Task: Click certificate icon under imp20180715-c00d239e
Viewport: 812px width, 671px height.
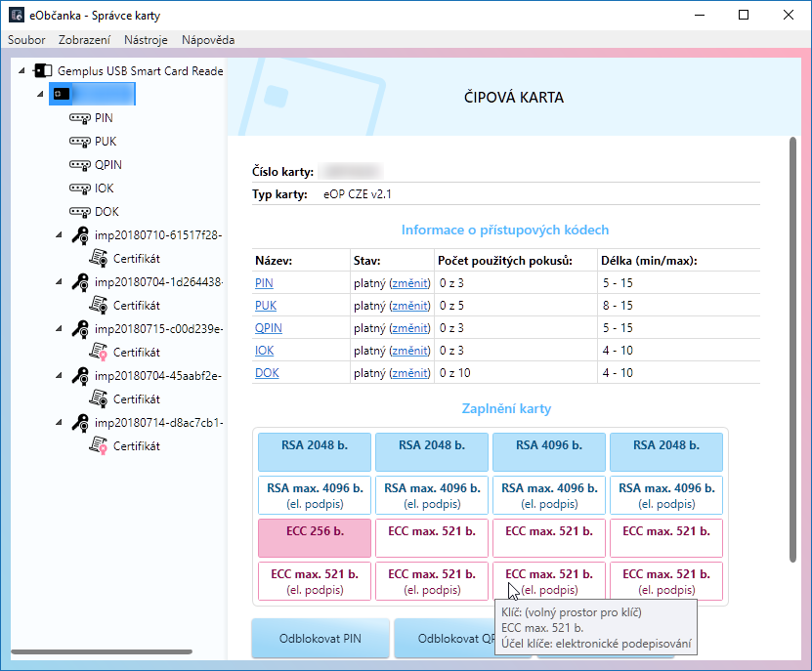Action: tap(99, 352)
